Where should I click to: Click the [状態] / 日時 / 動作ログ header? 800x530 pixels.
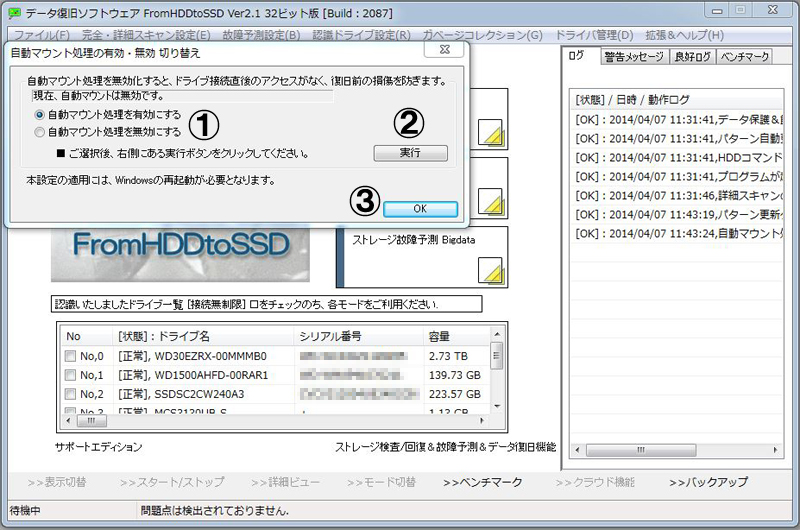pyautogui.click(x=632, y=100)
